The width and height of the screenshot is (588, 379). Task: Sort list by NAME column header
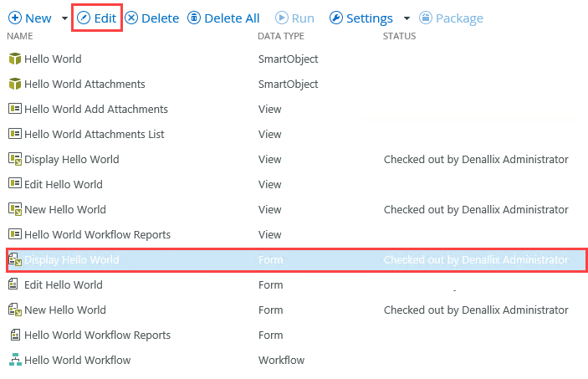pos(19,37)
